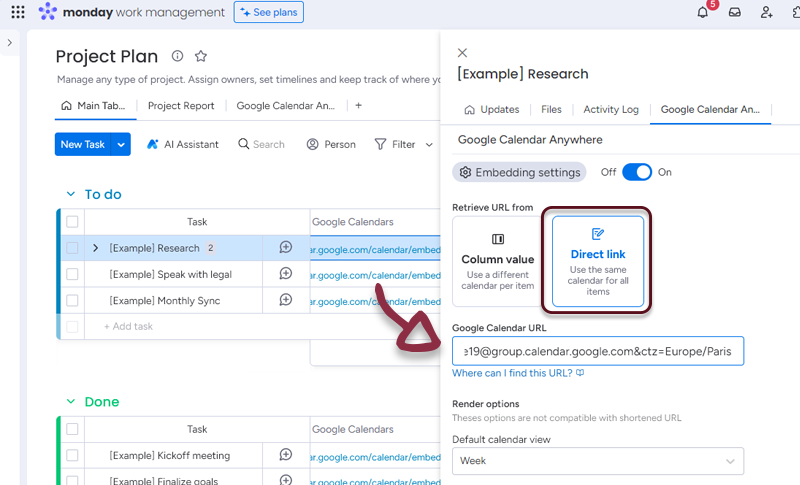800x485 pixels.
Task: Click the See plans button
Action: [x=268, y=12]
